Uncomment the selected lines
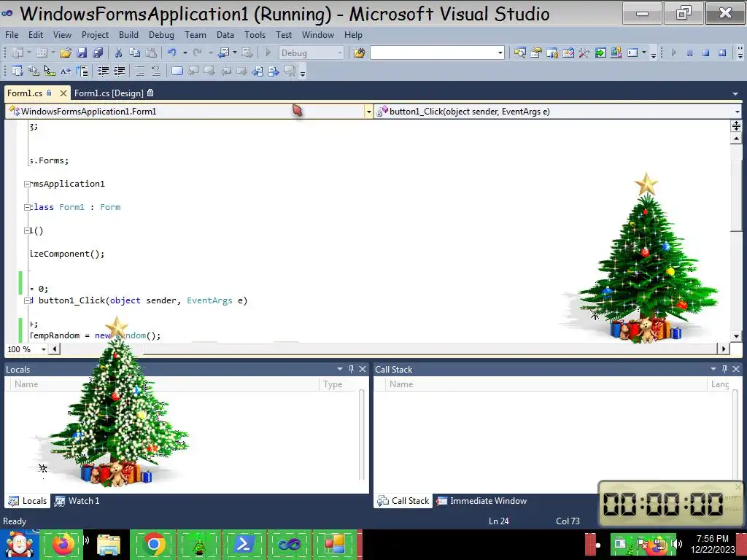Viewport: 747px width, 560px height. (x=156, y=71)
